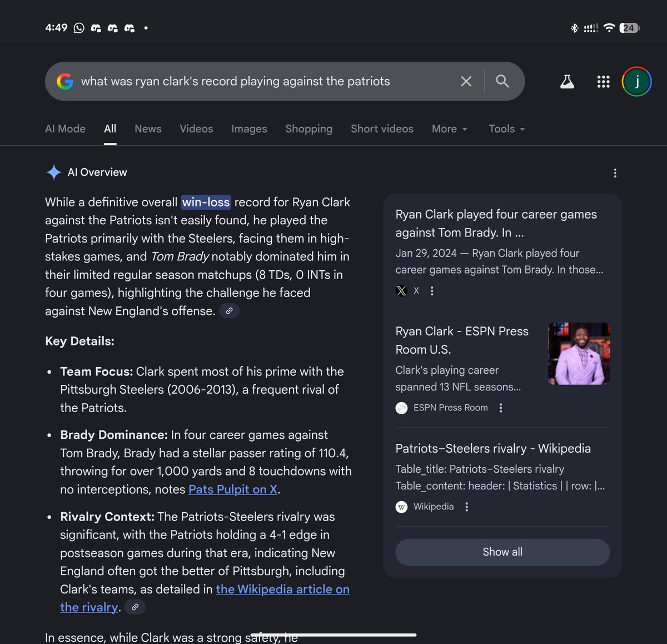Open the Videos tab
Screen dimensions: 667x644
[196, 128]
